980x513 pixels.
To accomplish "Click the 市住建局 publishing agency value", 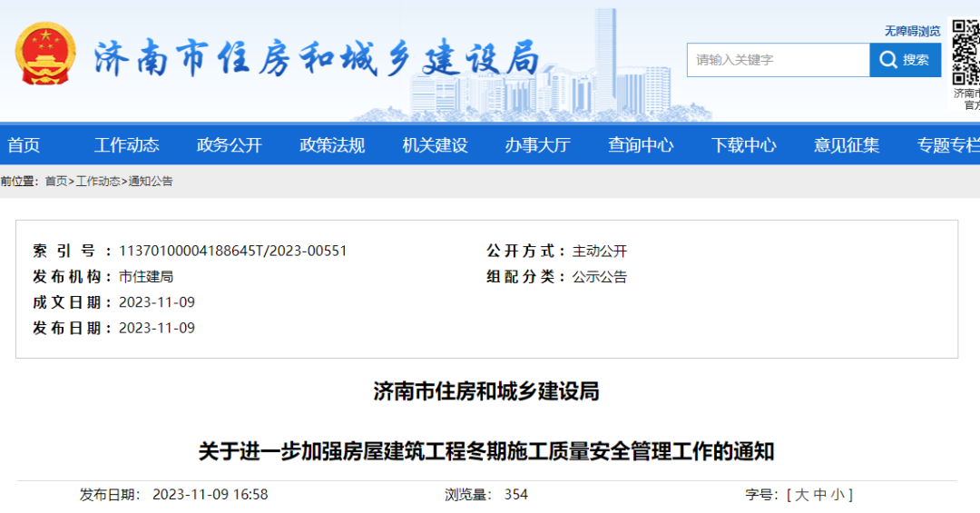I will pyautogui.click(x=145, y=277).
